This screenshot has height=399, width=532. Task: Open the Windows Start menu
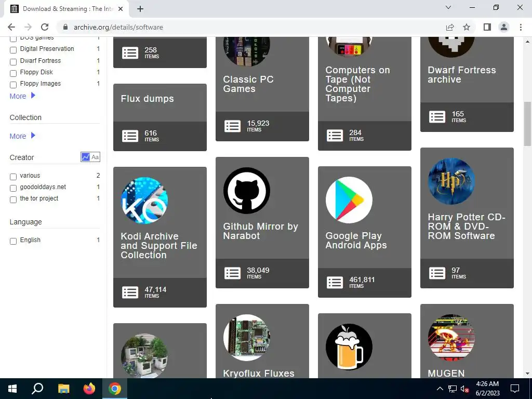pyautogui.click(x=12, y=389)
